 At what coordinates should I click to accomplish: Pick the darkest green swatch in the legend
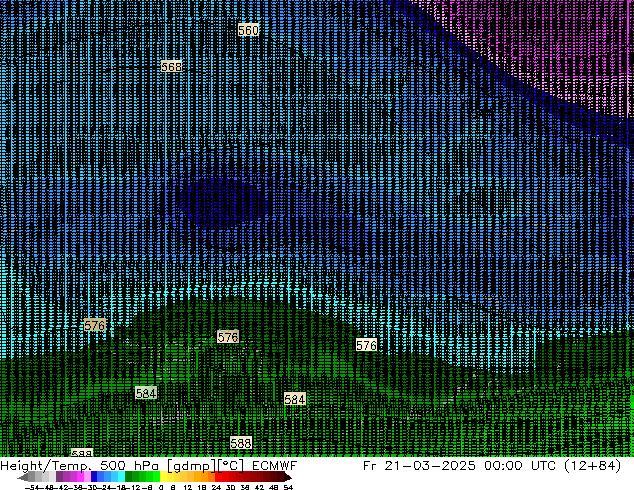pos(129,476)
